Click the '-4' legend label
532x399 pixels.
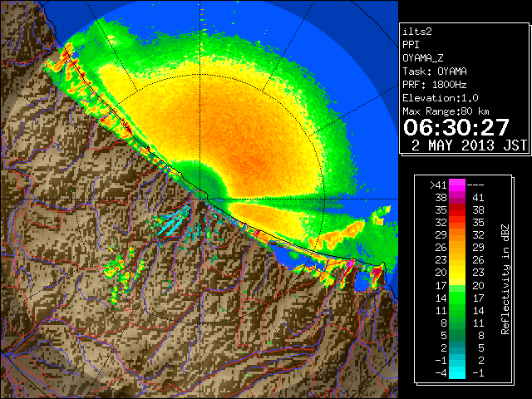click(x=441, y=373)
